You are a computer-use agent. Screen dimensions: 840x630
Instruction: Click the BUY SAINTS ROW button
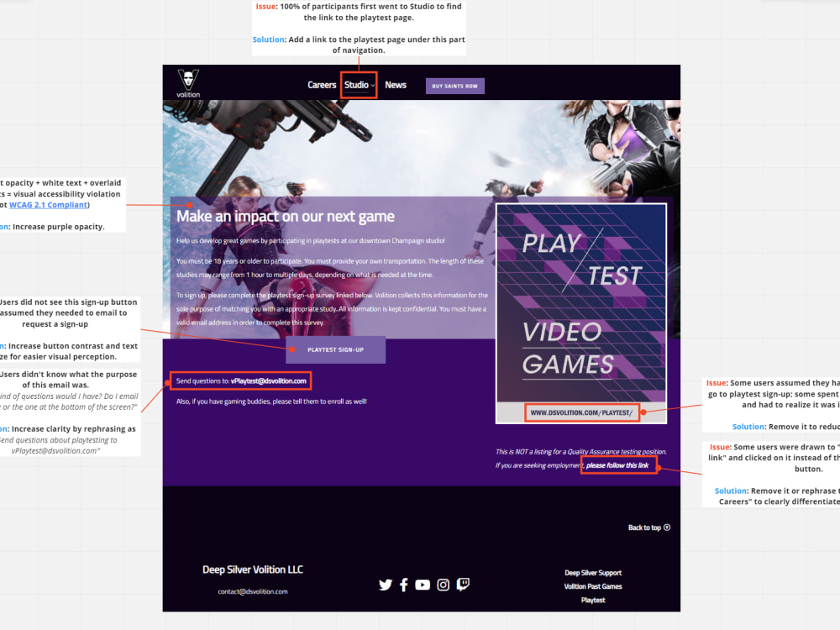454,86
